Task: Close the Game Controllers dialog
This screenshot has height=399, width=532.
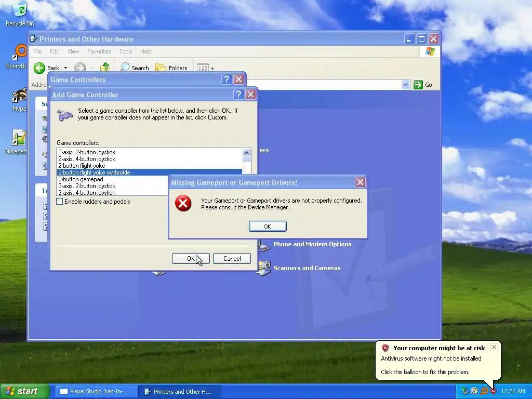Action: tap(239, 79)
